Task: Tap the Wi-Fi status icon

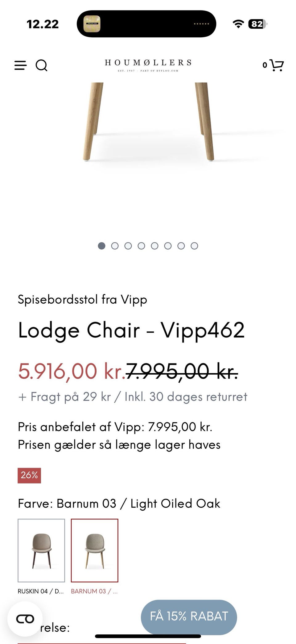Action: (238, 24)
